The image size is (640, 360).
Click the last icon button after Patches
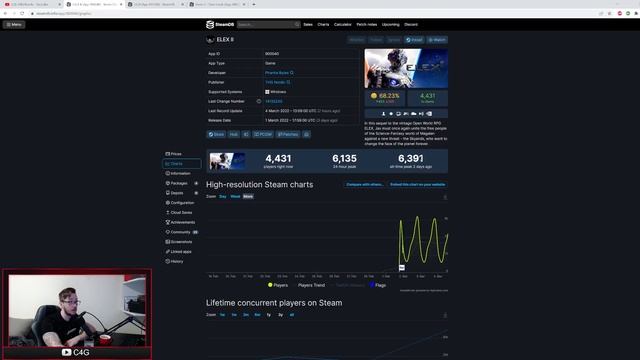point(307,134)
